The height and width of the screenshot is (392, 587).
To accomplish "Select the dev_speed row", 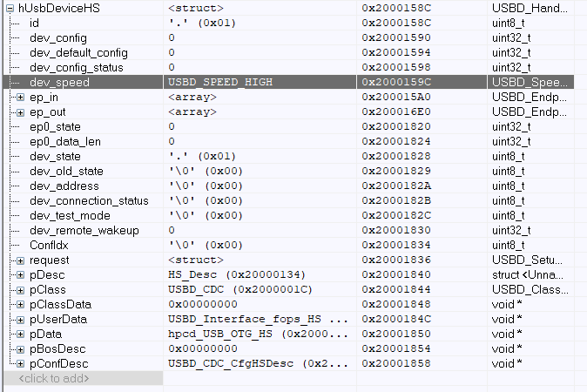I will coord(288,82).
